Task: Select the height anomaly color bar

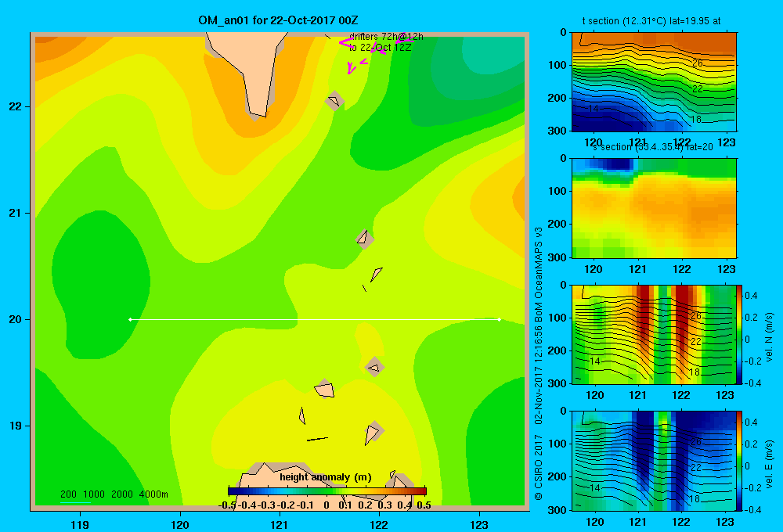Action: coord(327,491)
